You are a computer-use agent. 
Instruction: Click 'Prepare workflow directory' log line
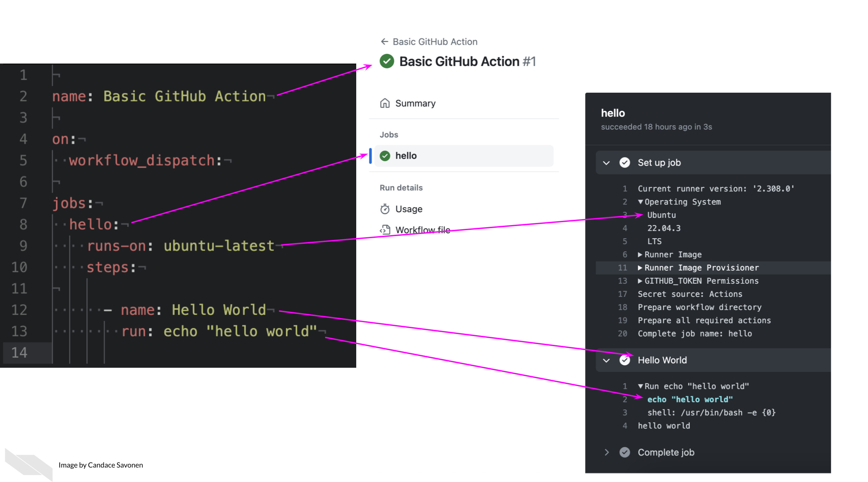[x=700, y=308]
